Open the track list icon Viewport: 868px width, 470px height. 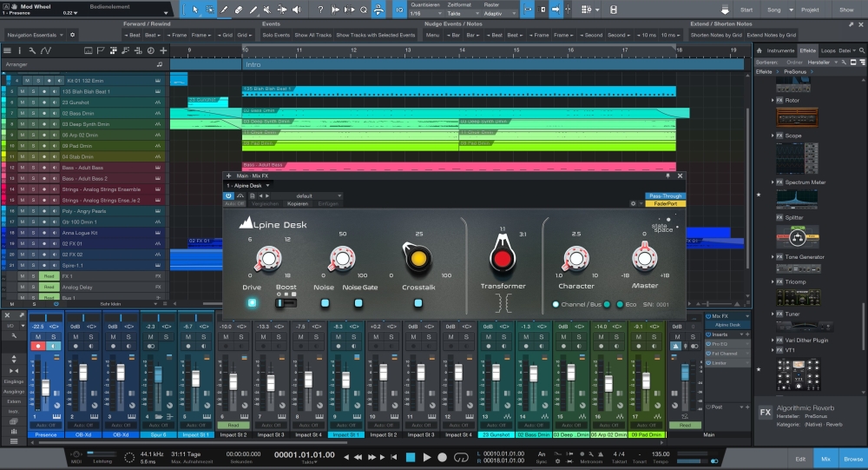[x=7, y=50]
